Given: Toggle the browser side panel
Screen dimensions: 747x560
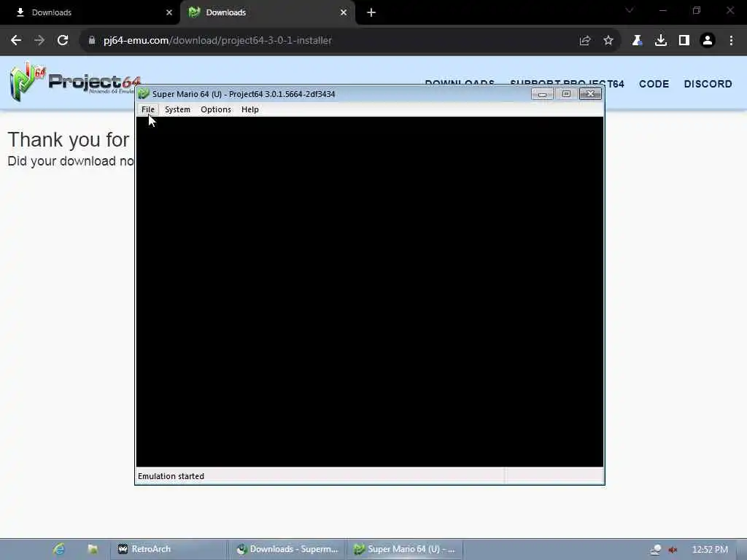Looking at the screenshot, I should pos(684,41).
